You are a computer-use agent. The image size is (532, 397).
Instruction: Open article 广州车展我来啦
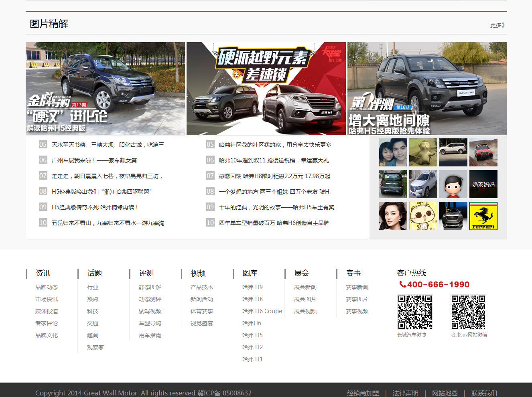coord(94,160)
